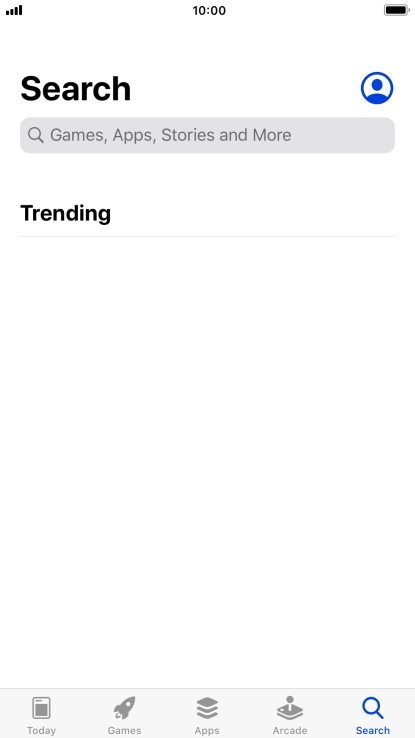The height and width of the screenshot is (738, 415).
Task: Tap the cellular signal strength bars
Action: click(14, 10)
